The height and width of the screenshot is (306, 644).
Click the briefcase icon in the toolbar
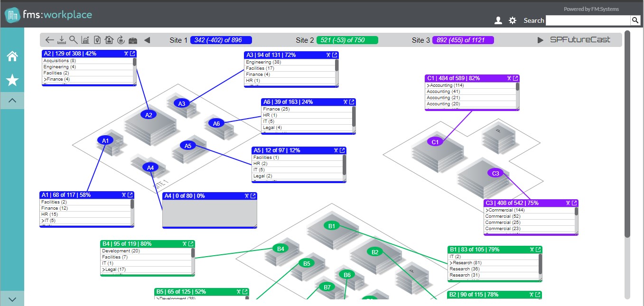[133, 40]
